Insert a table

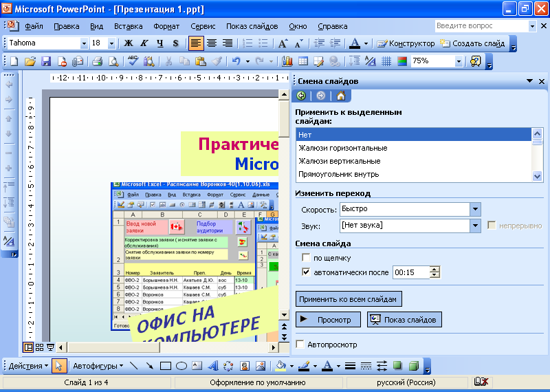pyautogui.click(x=303, y=62)
